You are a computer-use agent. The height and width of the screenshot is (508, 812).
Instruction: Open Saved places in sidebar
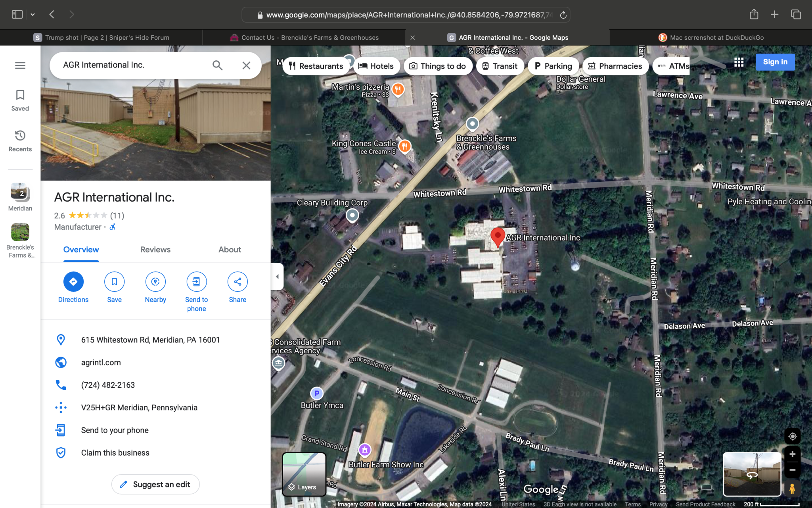[x=20, y=100]
